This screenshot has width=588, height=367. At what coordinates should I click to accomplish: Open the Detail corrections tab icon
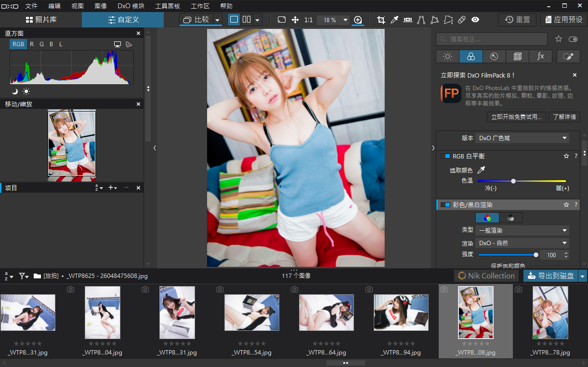(494, 56)
